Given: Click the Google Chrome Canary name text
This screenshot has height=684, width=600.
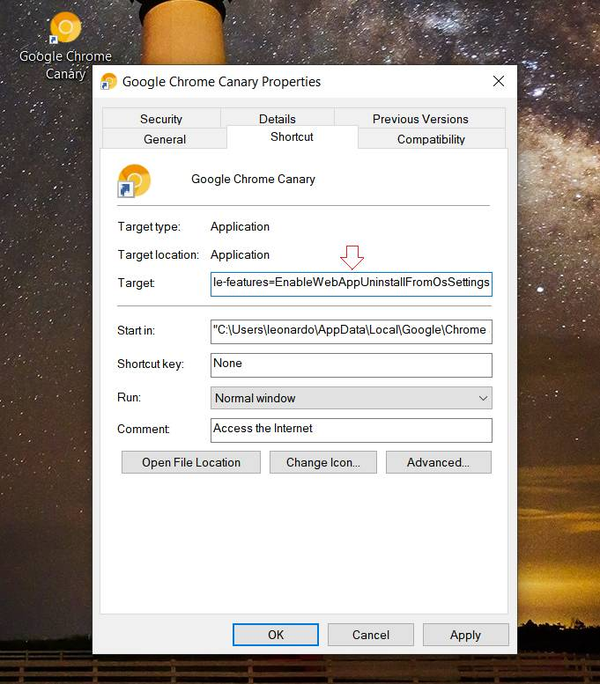Looking at the screenshot, I should [253, 179].
